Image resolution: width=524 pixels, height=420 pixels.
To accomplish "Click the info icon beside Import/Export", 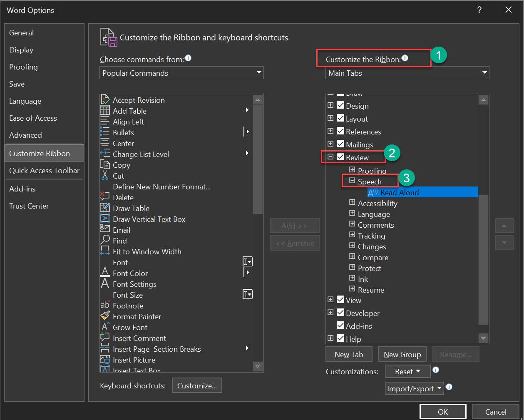I will (x=449, y=387).
